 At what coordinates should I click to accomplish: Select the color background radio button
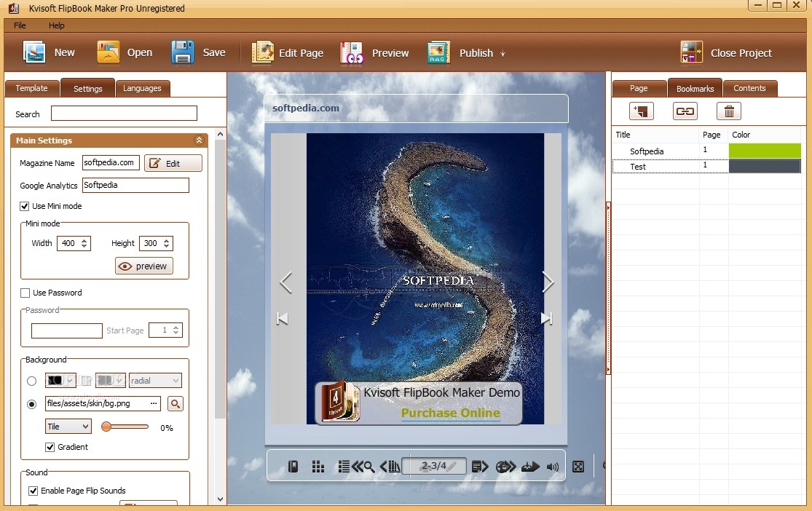coord(31,381)
